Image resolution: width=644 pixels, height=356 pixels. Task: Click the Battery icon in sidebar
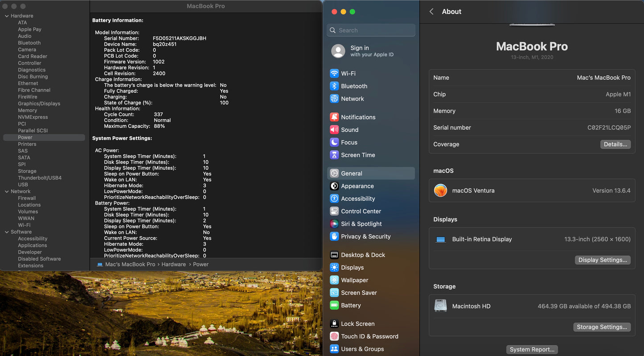[334, 306]
